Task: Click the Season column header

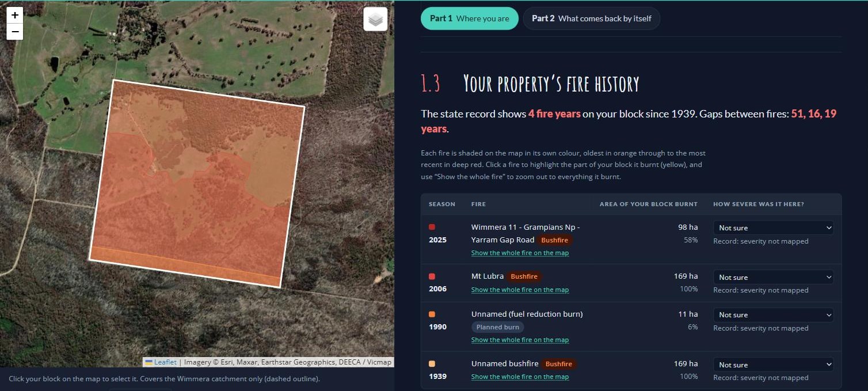Action: coord(442,204)
